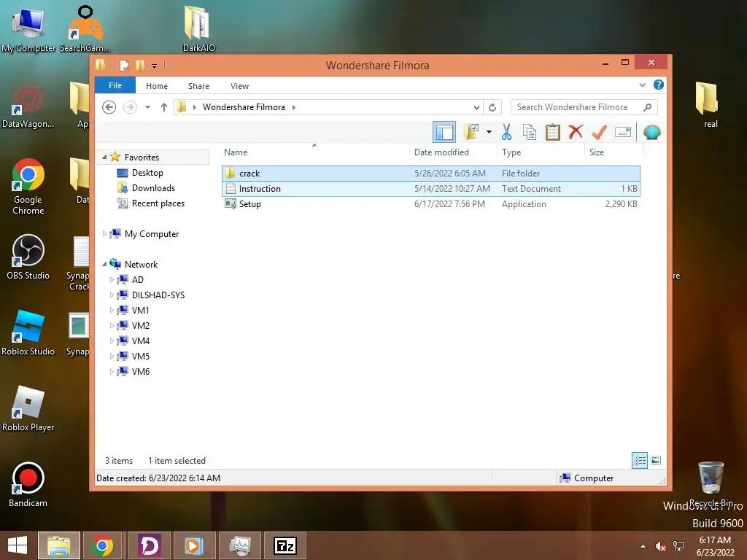
Task: Select Desktop in Favorites
Action: [147, 173]
